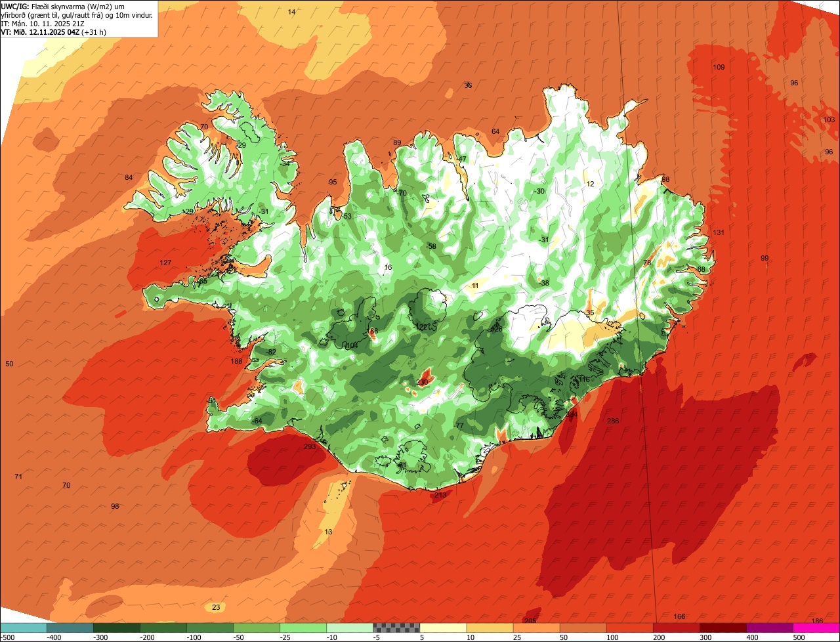
Task: Click the map value 64 on north coast
Action: pyautogui.click(x=495, y=131)
